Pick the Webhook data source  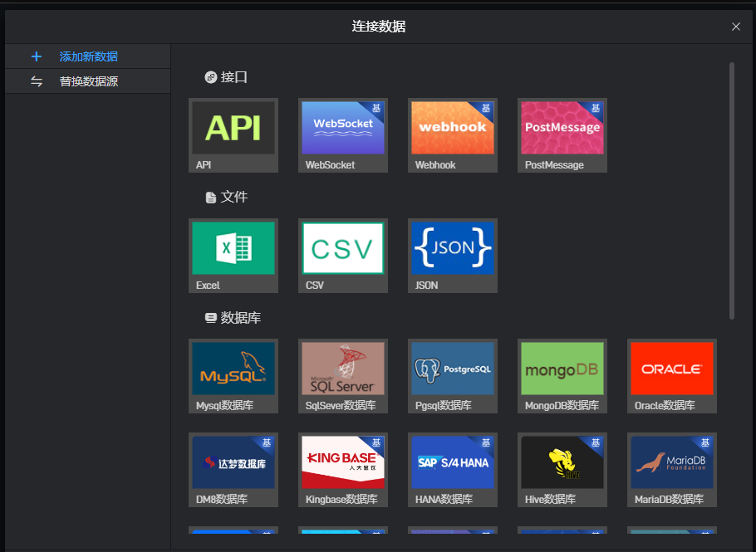[x=453, y=135]
